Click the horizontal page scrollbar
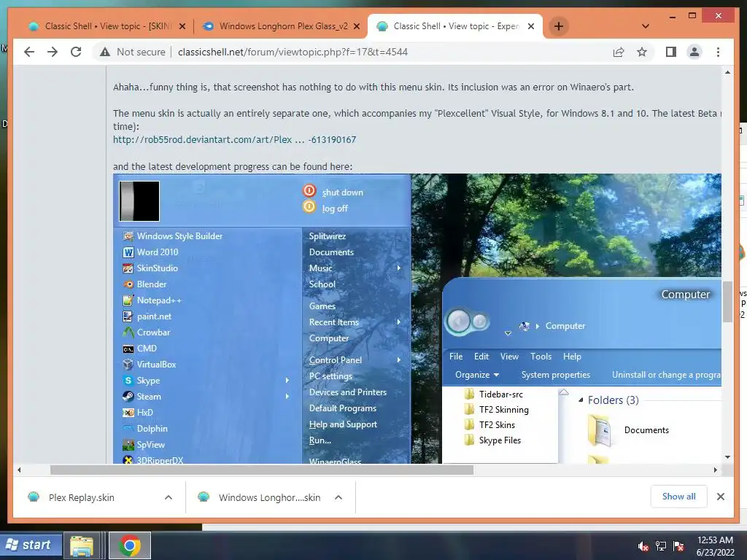Image resolution: width=747 pixels, height=560 pixels. point(262,470)
